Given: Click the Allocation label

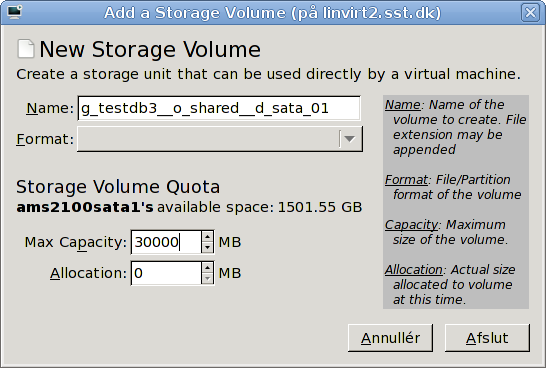Looking at the screenshot, I should point(88,273).
